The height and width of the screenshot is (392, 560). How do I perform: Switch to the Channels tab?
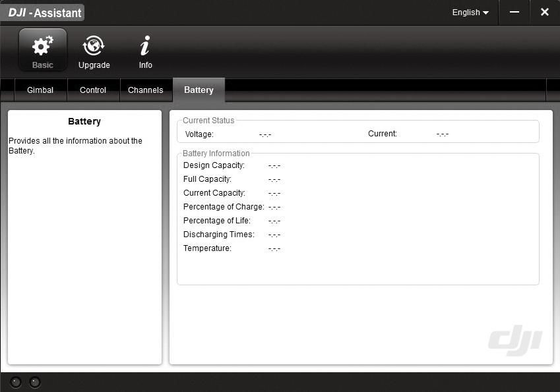point(145,90)
